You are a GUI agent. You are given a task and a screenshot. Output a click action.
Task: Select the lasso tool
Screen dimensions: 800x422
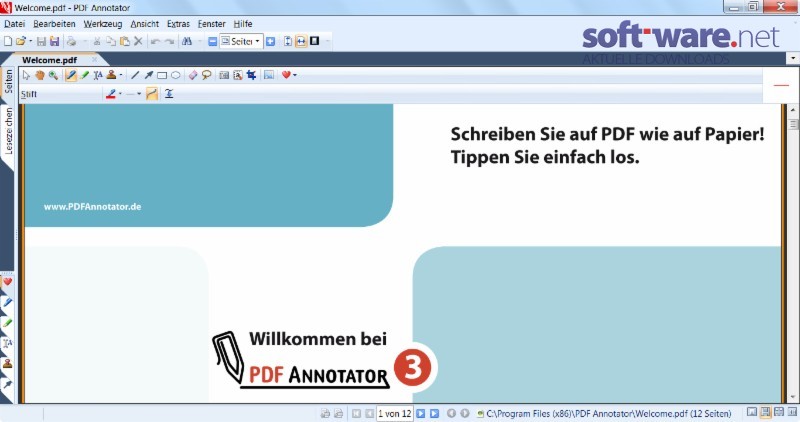tap(206, 76)
